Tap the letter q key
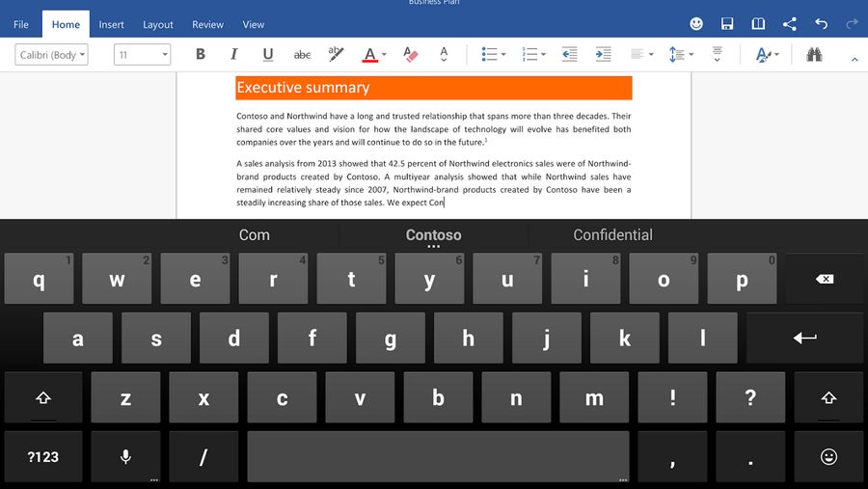The height and width of the screenshot is (489, 868). pyautogui.click(x=39, y=279)
